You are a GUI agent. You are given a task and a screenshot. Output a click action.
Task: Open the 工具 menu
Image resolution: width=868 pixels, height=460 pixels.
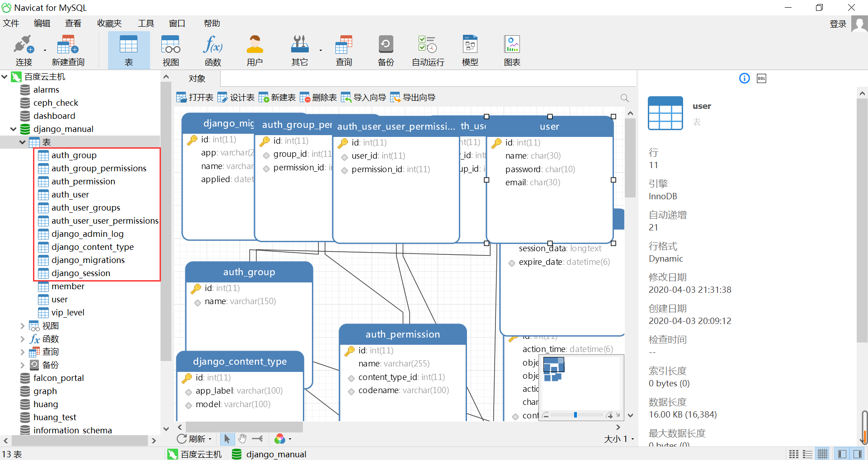(146, 23)
